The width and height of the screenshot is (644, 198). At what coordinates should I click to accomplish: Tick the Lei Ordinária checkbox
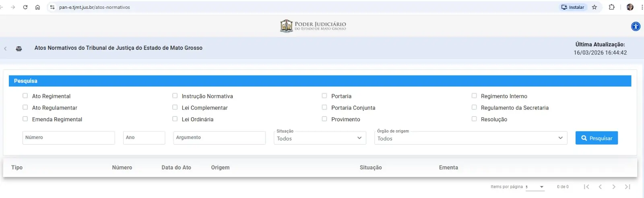[175, 119]
